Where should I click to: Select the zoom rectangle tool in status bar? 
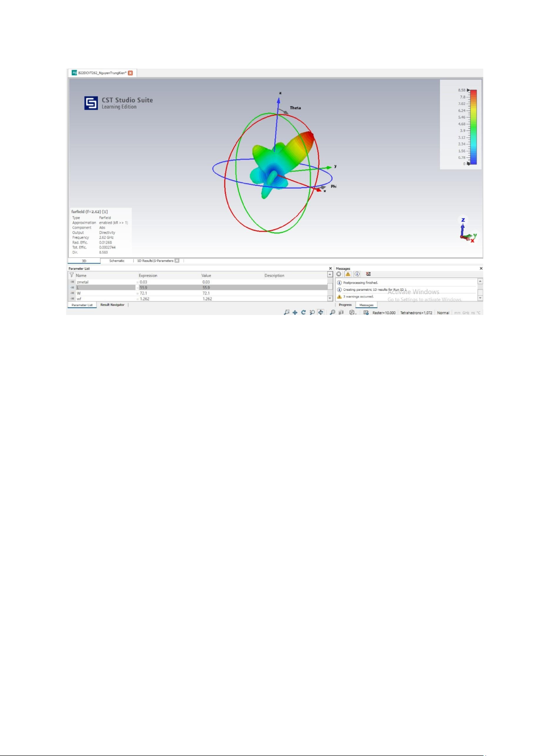pyautogui.click(x=286, y=312)
